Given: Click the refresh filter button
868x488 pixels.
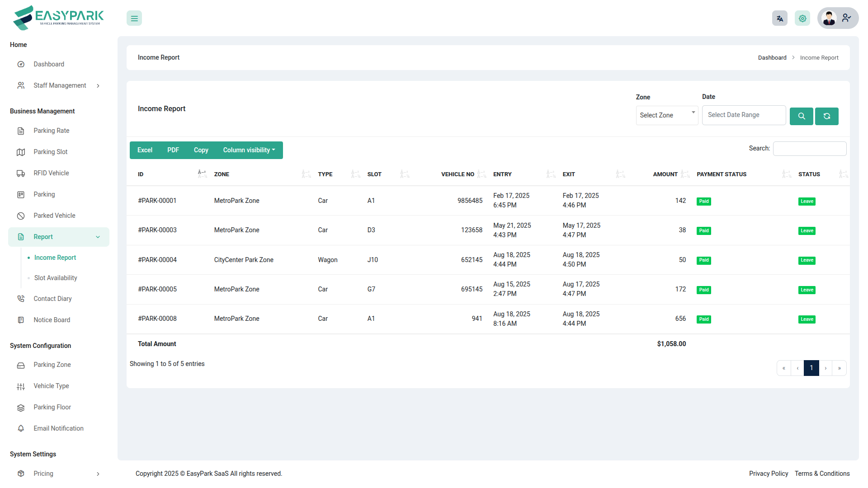Looking at the screenshot, I should 826,116.
